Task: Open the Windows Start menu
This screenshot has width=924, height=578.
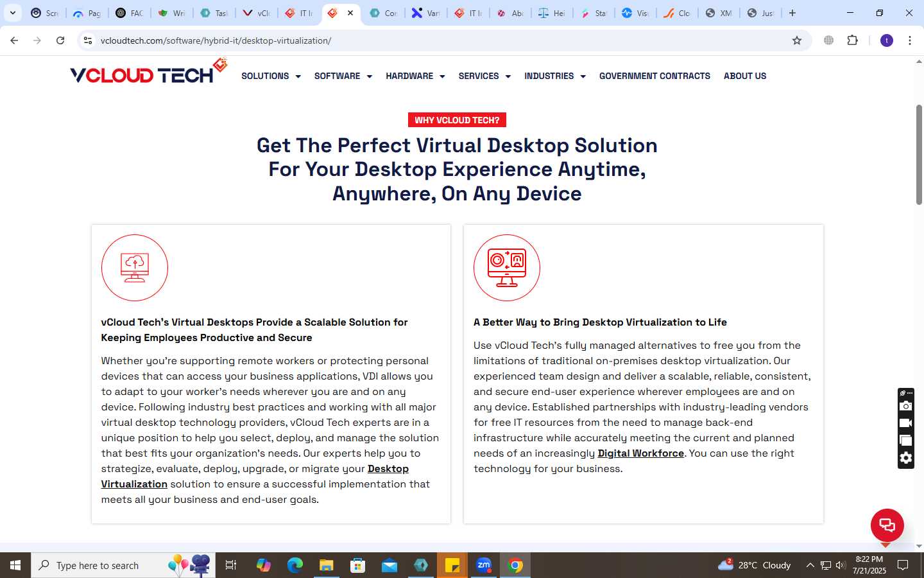Action: click(15, 565)
